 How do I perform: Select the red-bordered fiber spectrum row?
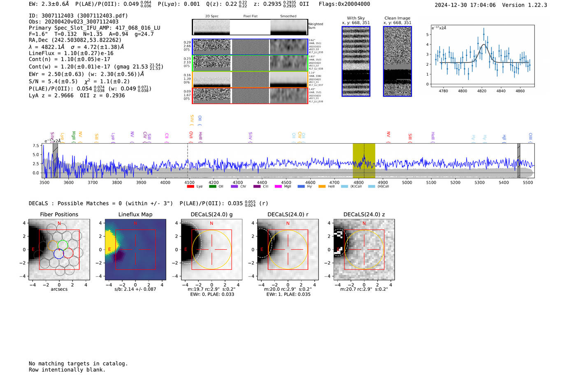coord(250,95)
